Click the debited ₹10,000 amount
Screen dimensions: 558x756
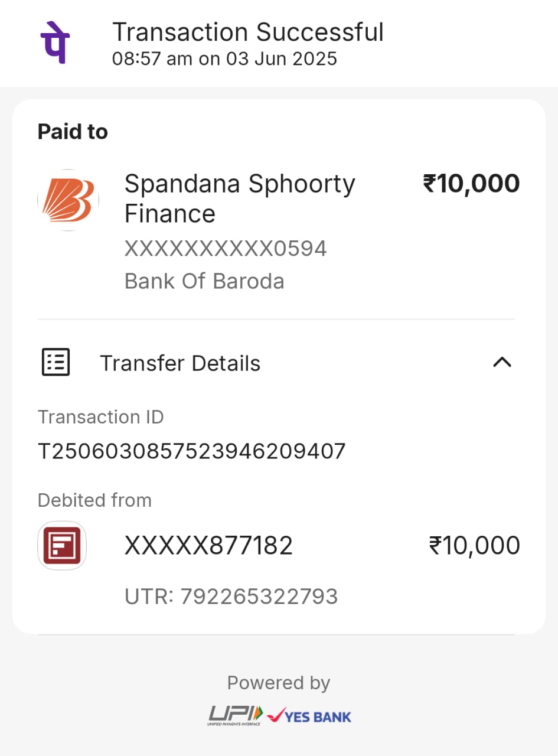point(474,546)
